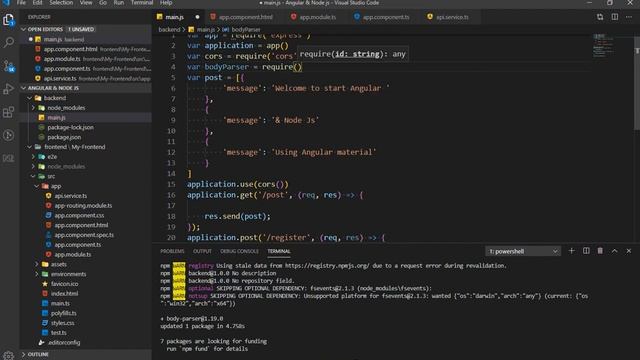This screenshot has width=640, height=360.
Task: Add a new terminal with plus icon
Action: click(571, 251)
